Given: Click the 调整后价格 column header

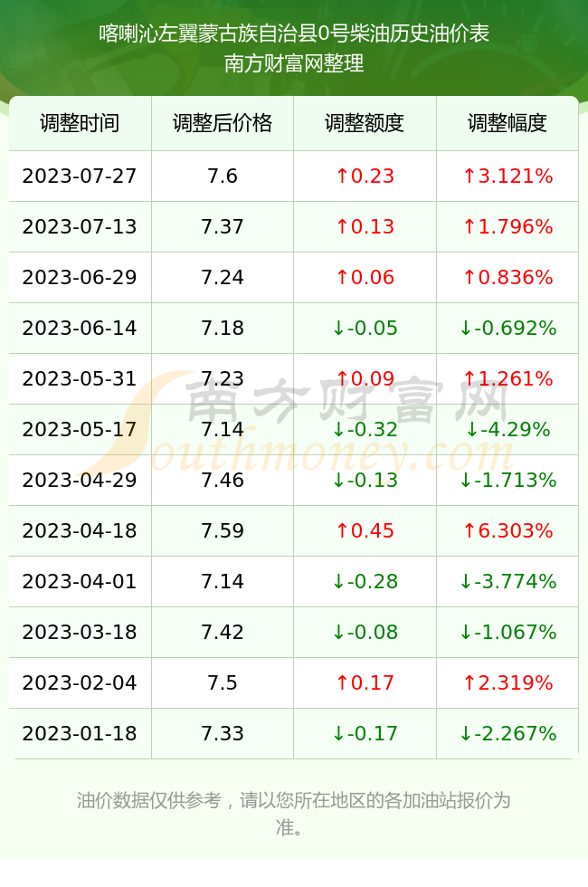Looking at the screenshot, I should (223, 123).
